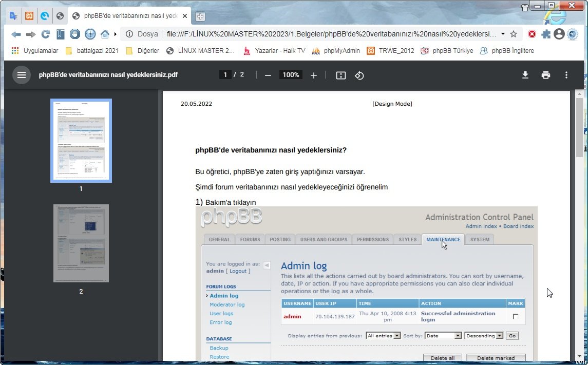
Task: Click the scrollbar down arrow
Action: pos(579,357)
